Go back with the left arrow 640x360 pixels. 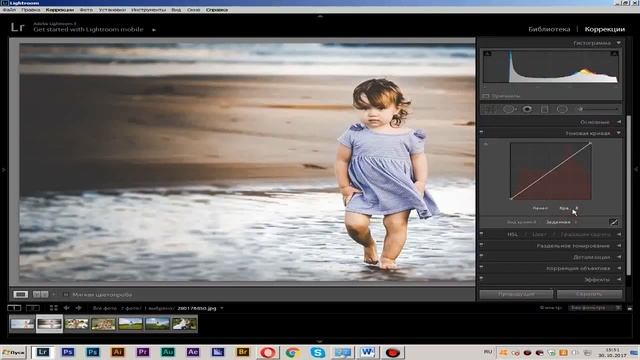pos(67,308)
